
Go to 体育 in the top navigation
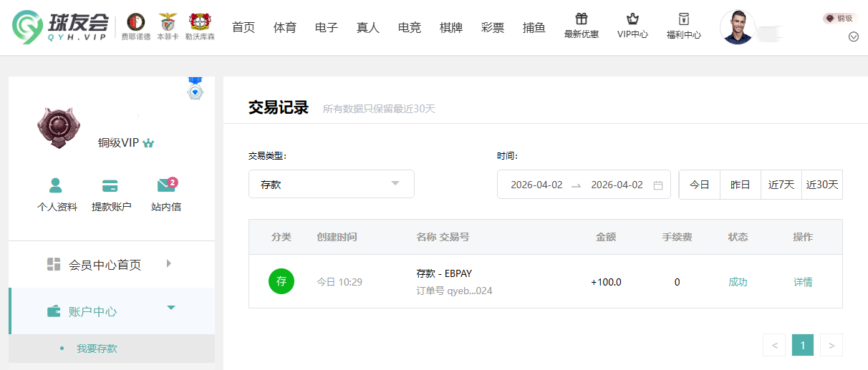pyautogui.click(x=284, y=28)
